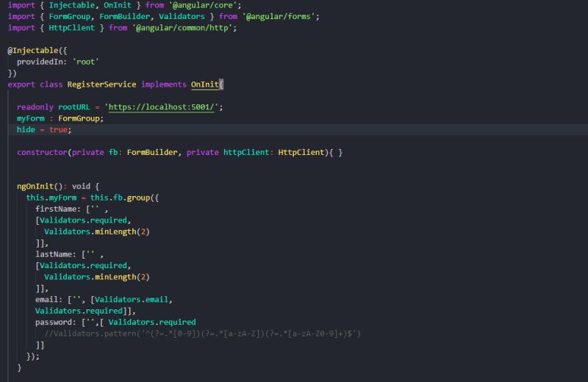Image resolution: width=588 pixels, height=382 pixels.
Task: Click 'ngOnInit' method name
Action: point(35,187)
